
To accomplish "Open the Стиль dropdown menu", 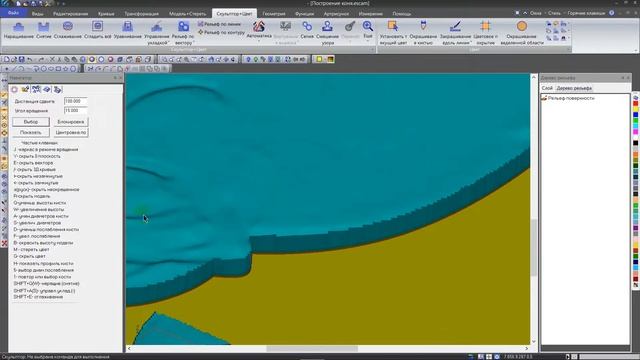I will click(x=555, y=13).
